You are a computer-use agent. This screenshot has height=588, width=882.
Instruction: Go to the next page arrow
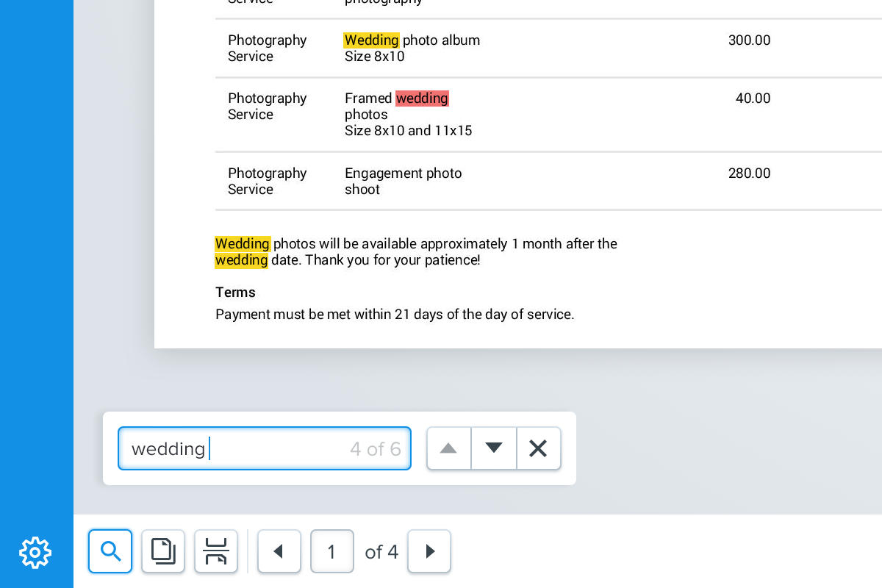430,551
